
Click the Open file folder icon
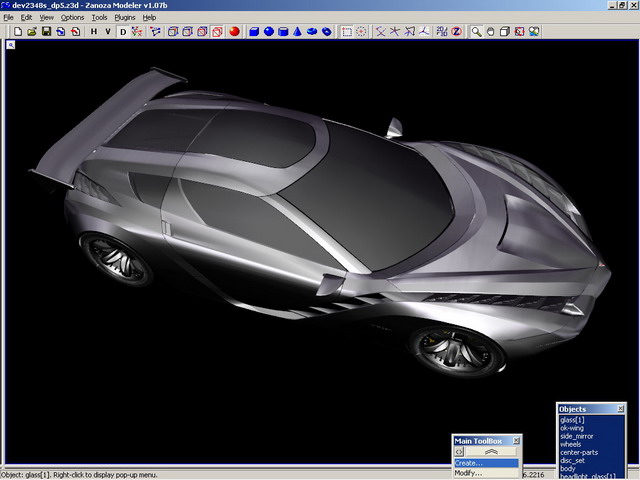click(32, 31)
